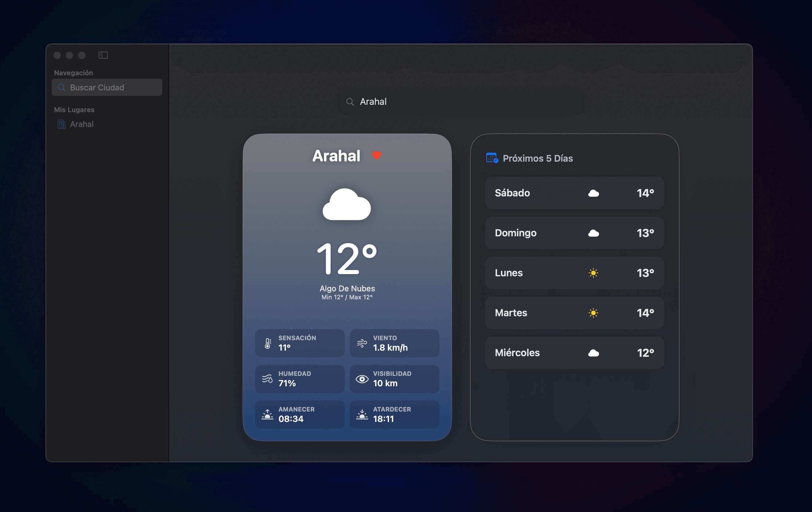Screen dimensions: 812x512
Task: Select Arahal under Mis Lugares
Action: [x=82, y=124]
